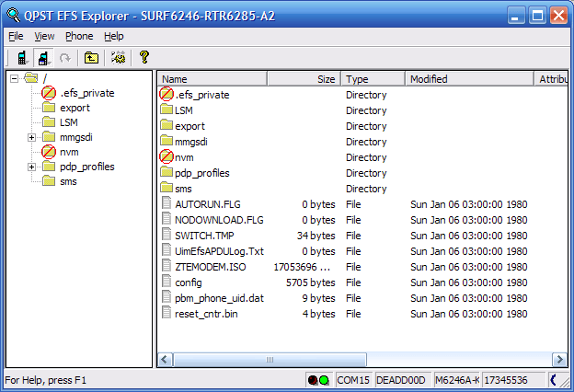Click the second phone toolbar icon
The image size is (574, 392).
[43, 58]
